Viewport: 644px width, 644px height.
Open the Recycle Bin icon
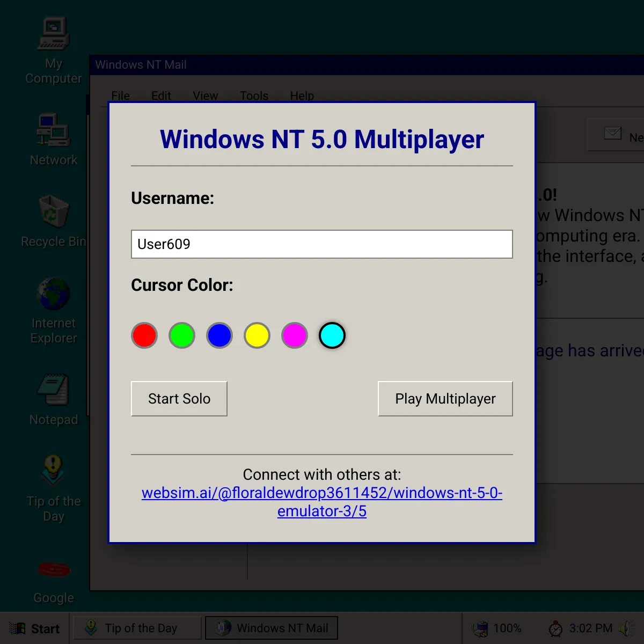53,211
